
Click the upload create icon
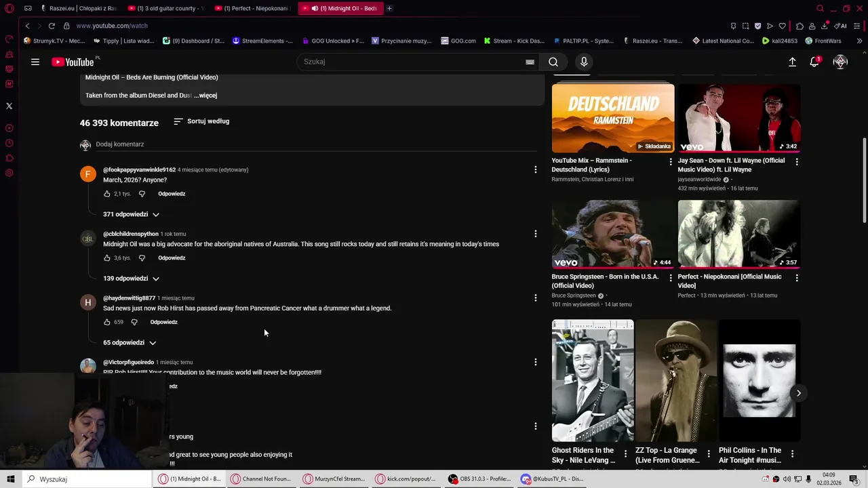pyautogui.click(x=792, y=62)
